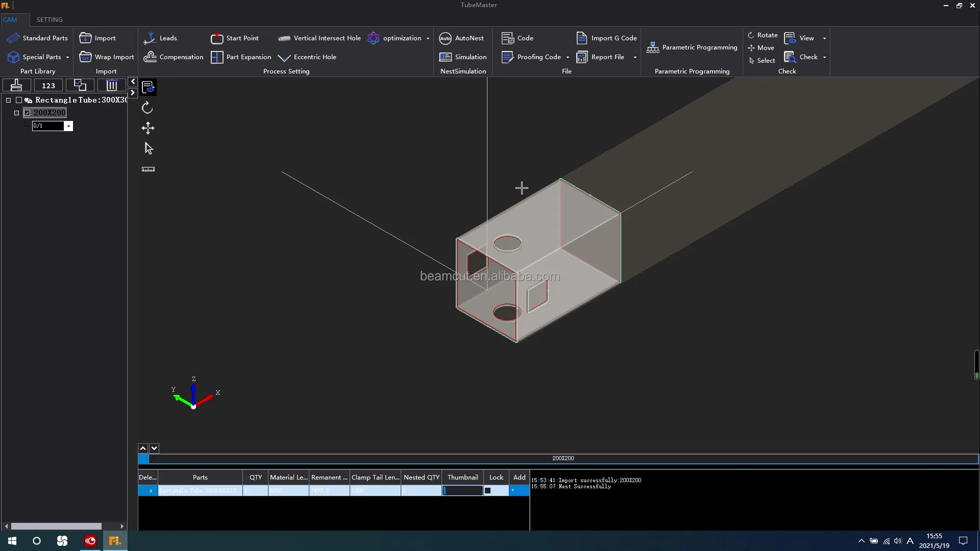980x551 pixels.
Task: Toggle the Lock checkbox in the parts table
Action: tap(488, 490)
